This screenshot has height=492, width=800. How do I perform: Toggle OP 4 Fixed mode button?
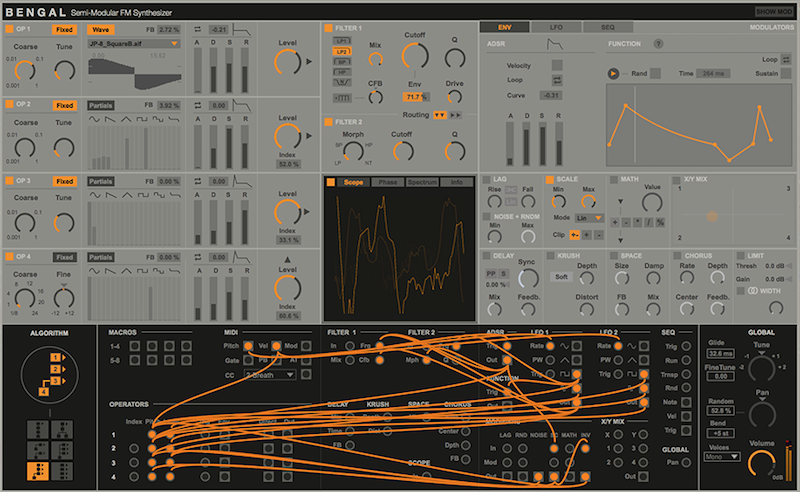tap(64, 257)
